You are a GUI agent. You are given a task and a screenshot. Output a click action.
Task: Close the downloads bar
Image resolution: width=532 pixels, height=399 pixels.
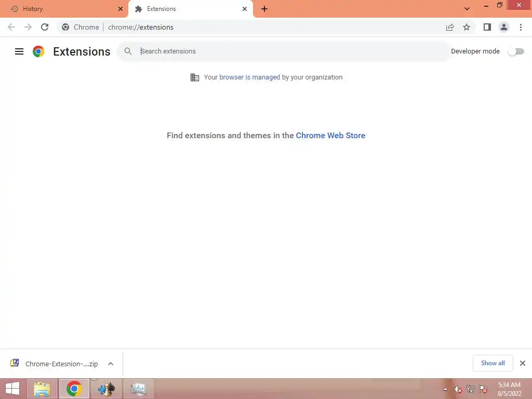[x=523, y=363]
